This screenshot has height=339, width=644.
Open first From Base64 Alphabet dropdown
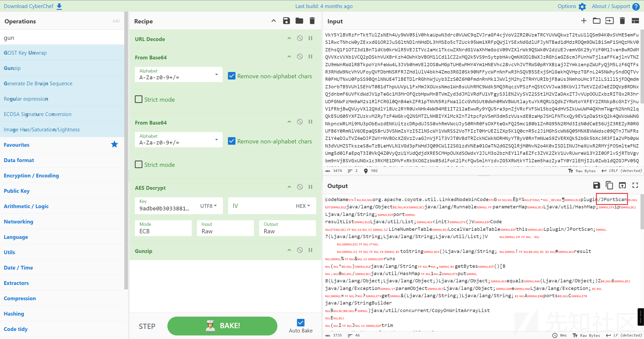coord(179,74)
